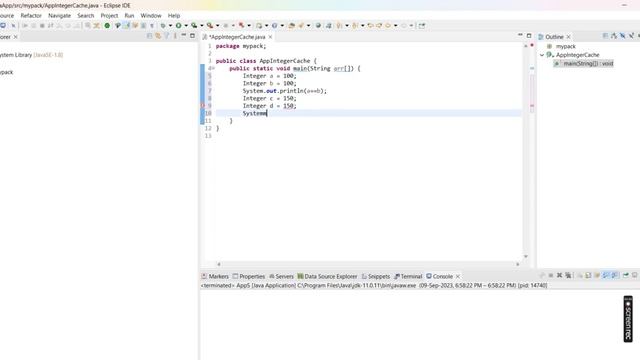
Task: Close the Package Explorer tab
Action: (16, 37)
